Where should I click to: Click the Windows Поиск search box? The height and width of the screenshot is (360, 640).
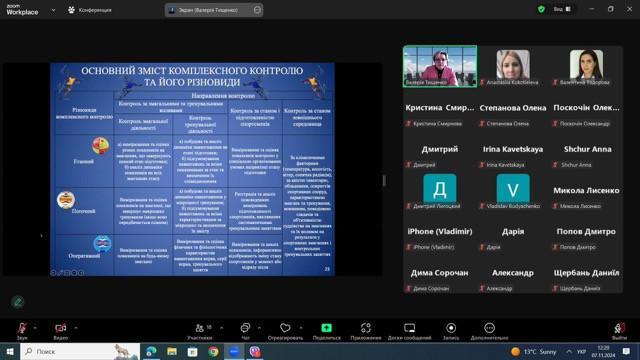[80, 351]
